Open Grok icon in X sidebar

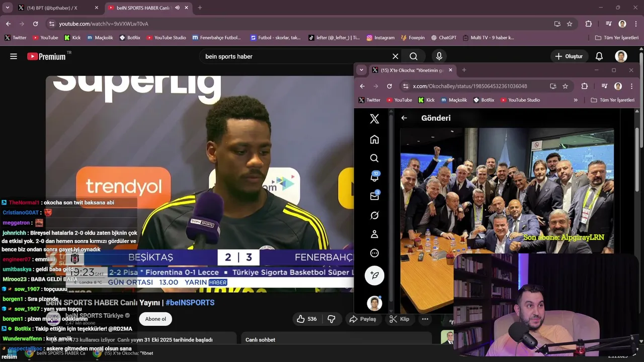pos(374,215)
